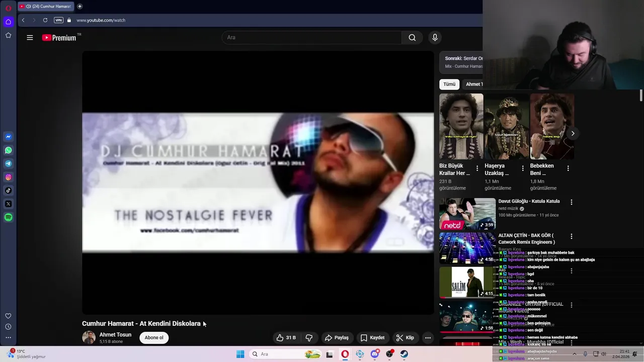This screenshot has width=644, height=362.
Task: Open the Sonraki up-next mix panel
Action: [462, 62]
